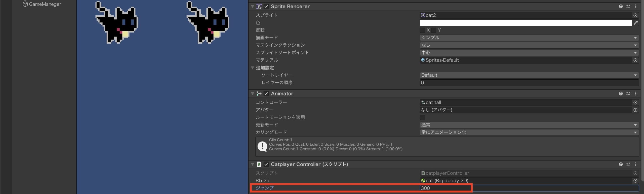The width and height of the screenshot is (644, 194).
Task: Click the コントローラー property label
Action: pos(271,103)
